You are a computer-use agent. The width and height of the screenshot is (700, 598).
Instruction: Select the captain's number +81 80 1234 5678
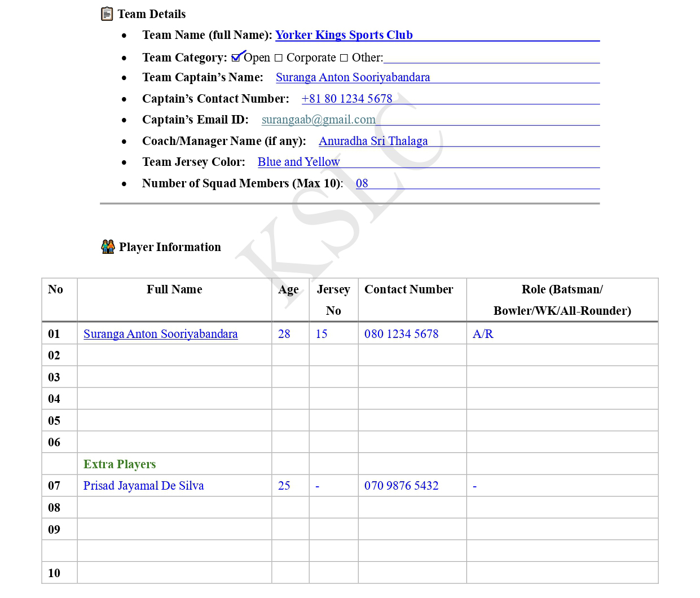click(x=346, y=99)
